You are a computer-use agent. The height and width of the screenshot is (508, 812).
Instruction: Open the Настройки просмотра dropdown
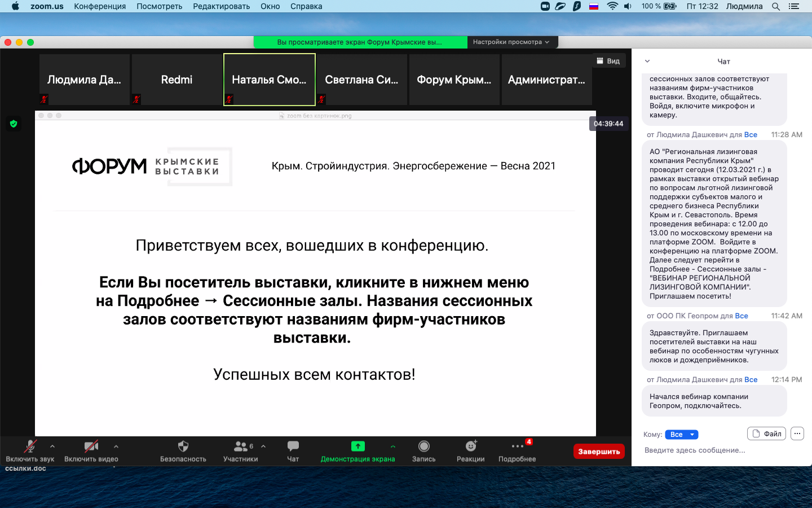click(x=511, y=42)
